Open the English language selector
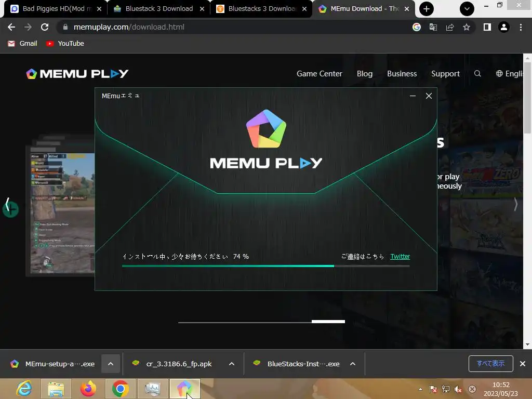 [509, 74]
